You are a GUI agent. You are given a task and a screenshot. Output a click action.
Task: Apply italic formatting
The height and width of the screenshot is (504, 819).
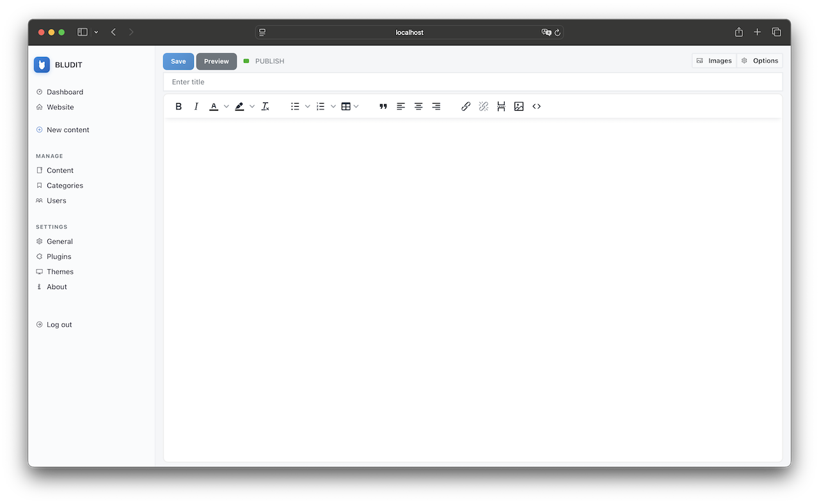click(196, 106)
